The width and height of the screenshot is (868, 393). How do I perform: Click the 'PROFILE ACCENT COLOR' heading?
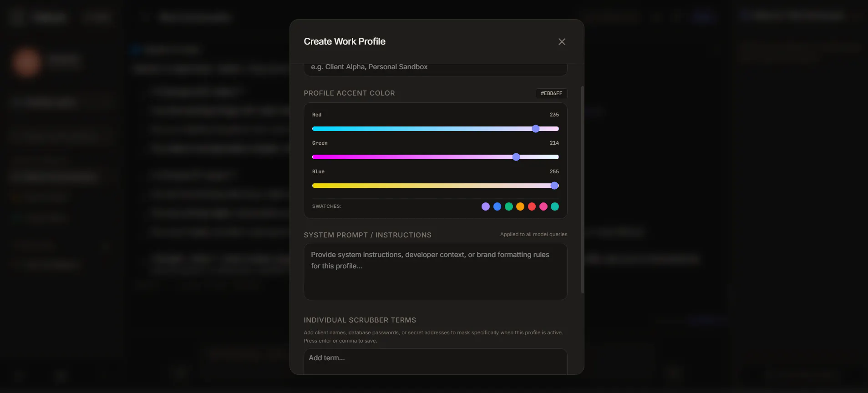coord(349,93)
